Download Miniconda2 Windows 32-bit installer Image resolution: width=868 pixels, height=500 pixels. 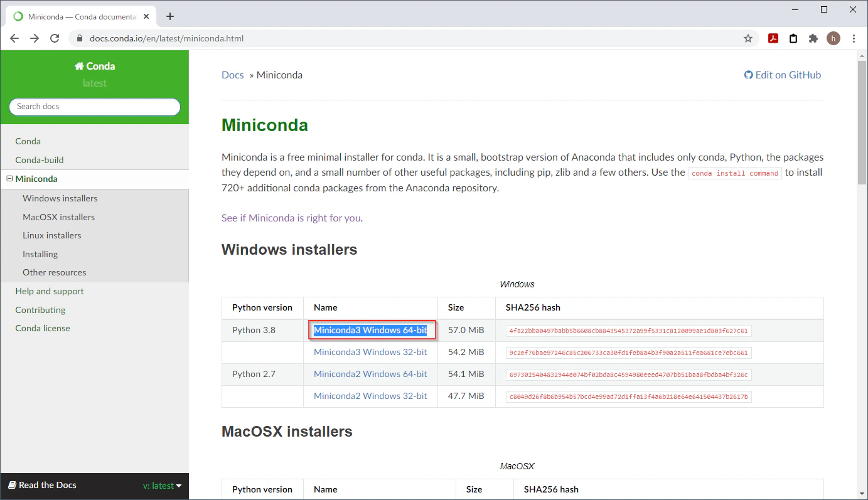[x=370, y=396]
